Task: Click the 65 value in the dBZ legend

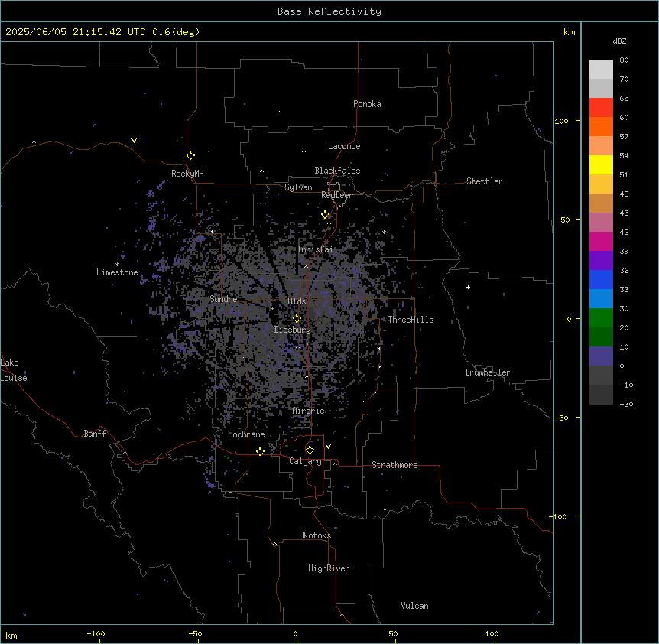Action: [x=624, y=99]
